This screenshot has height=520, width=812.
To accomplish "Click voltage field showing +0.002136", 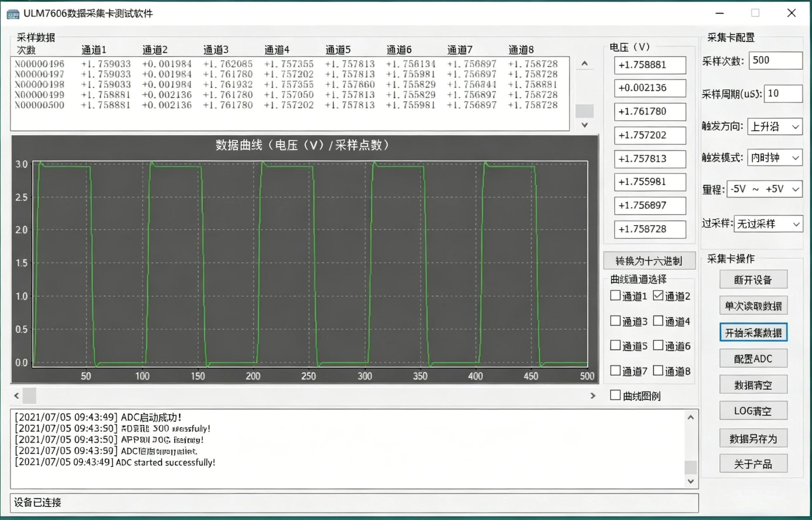I will [x=650, y=88].
